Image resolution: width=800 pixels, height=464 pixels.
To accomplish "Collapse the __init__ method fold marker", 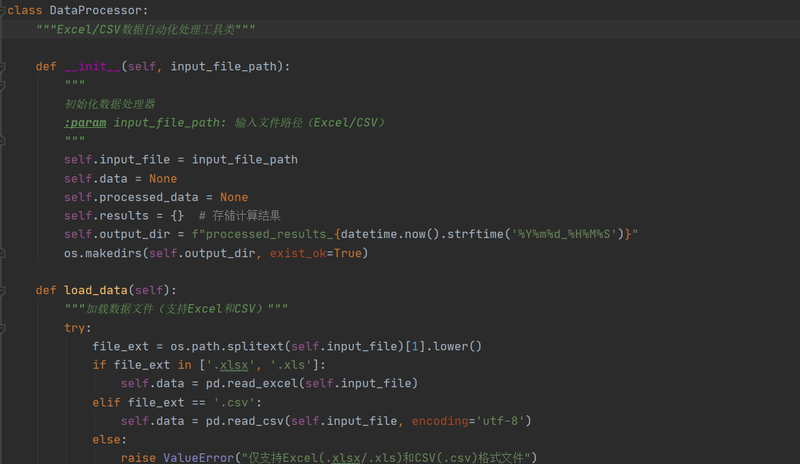I will click(x=2, y=66).
